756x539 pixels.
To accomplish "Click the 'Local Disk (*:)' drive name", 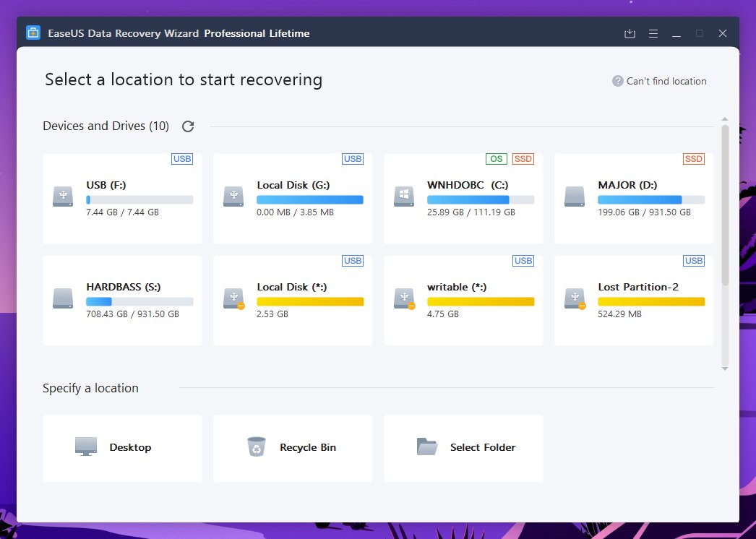I will click(x=292, y=287).
